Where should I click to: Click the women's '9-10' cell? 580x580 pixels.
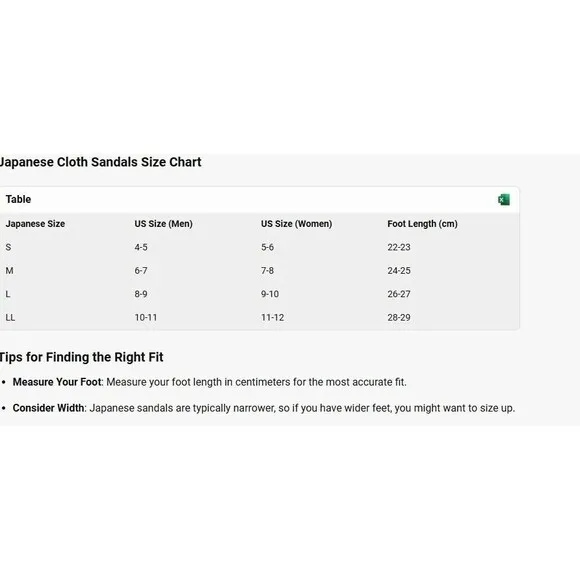pyautogui.click(x=270, y=294)
